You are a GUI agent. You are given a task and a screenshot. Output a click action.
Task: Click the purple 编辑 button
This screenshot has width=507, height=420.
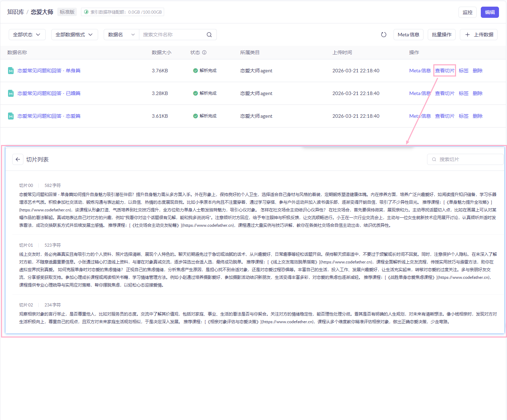[490, 12]
